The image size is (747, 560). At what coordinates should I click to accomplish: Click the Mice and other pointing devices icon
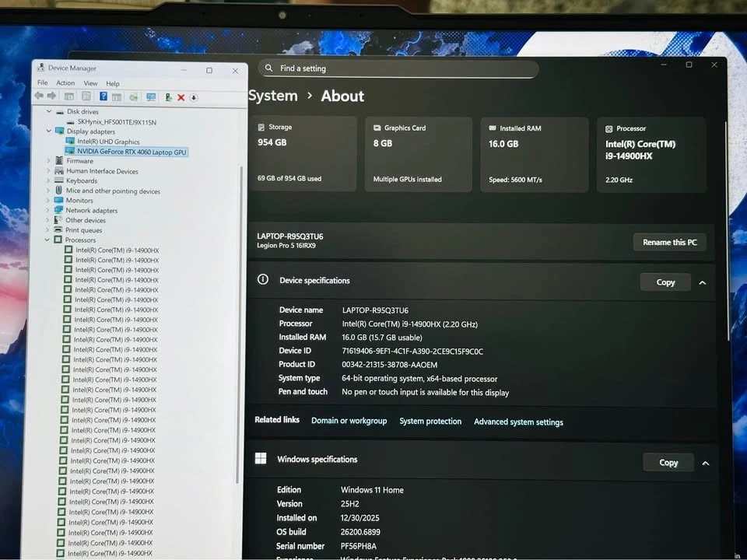(x=58, y=190)
